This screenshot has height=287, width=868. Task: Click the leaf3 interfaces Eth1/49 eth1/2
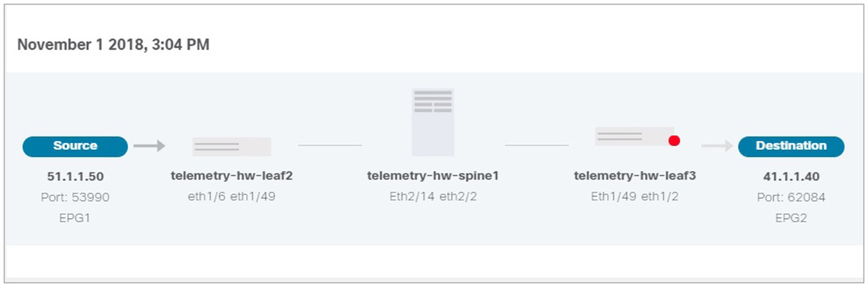pyautogui.click(x=635, y=196)
